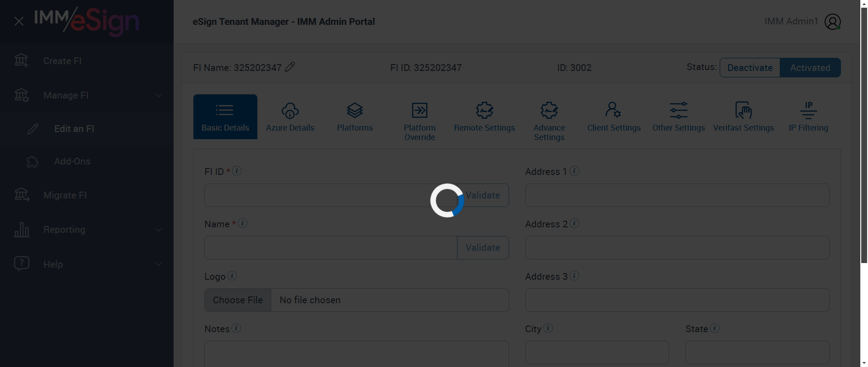868x367 pixels.
Task: Click the Client Settings person-gear icon
Action: pos(613,110)
